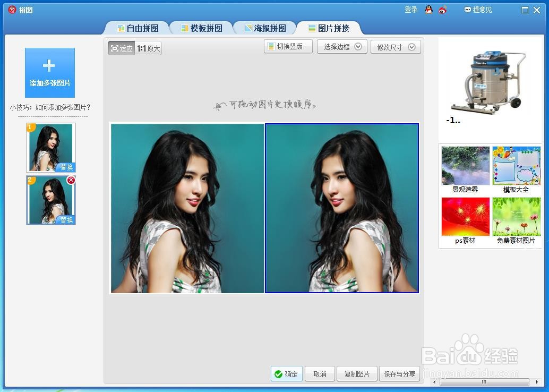Image resolution: width=549 pixels, height=392 pixels.
Task: Click the Weibo login icon
Action: pyautogui.click(x=443, y=10)
